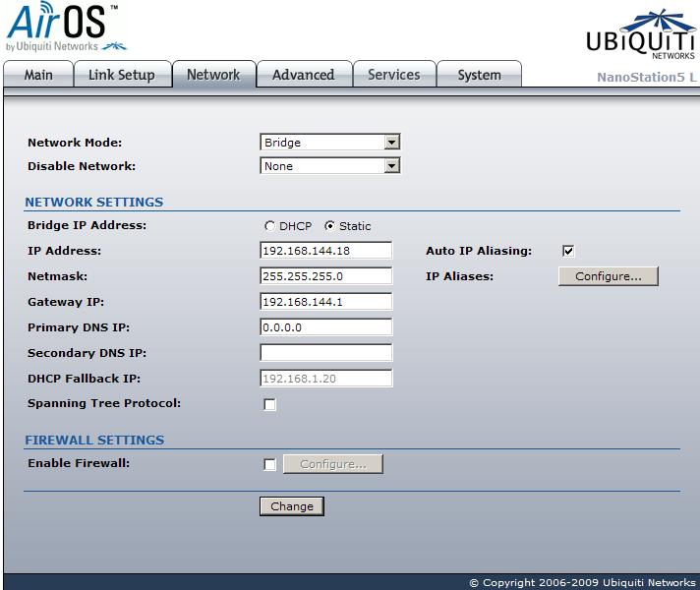
Task: Open IP Aliases Configure button
Action: 608,276
